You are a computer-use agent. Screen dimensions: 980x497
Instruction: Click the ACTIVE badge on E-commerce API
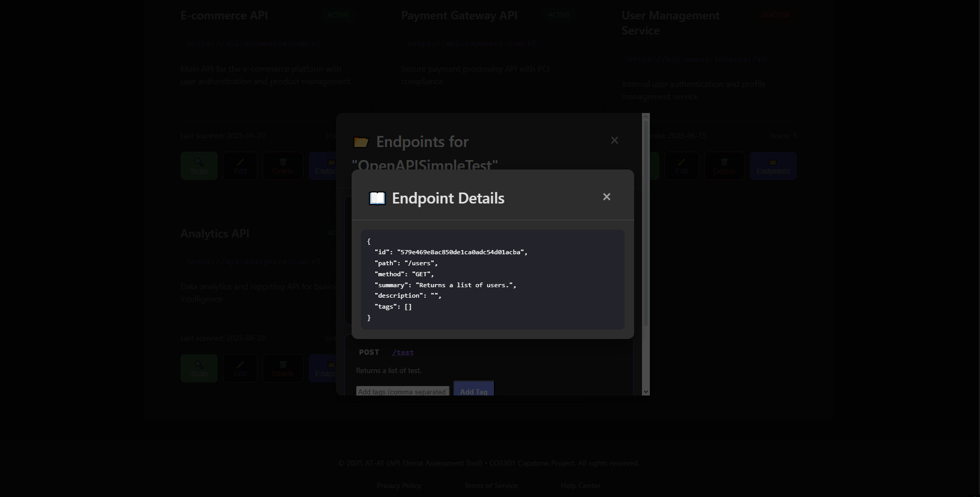pyautogui.click(x=339, y=15)
